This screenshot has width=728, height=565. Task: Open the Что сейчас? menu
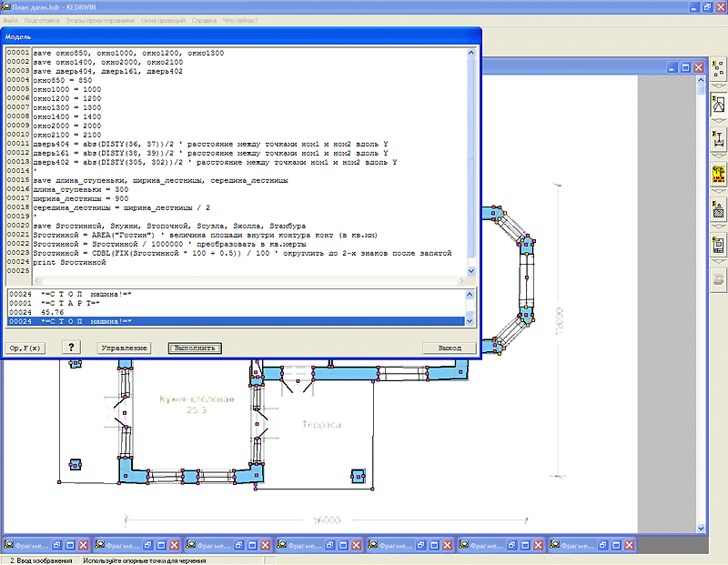click(x=240, y=20)
